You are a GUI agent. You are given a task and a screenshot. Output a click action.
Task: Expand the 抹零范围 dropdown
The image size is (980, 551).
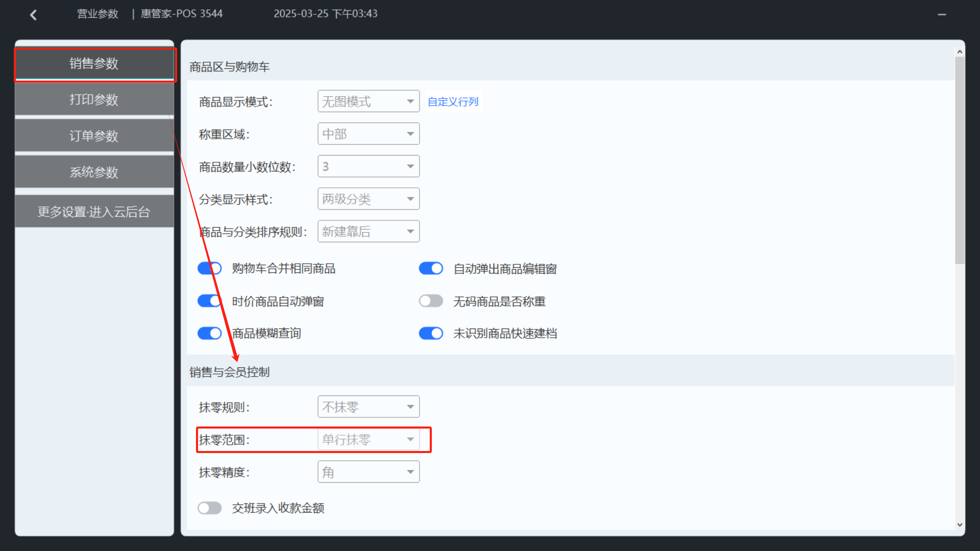(x=369, y=440)
